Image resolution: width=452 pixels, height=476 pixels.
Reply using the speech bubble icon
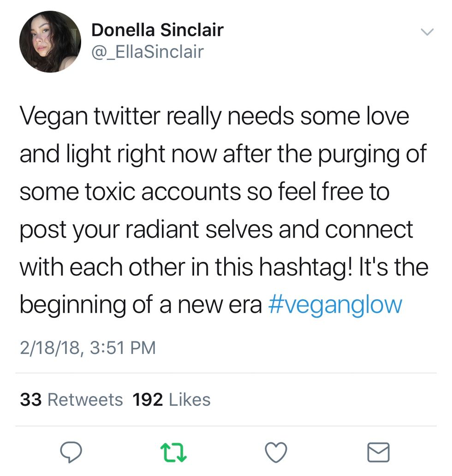pyautogui.click(x=71, y=452)
